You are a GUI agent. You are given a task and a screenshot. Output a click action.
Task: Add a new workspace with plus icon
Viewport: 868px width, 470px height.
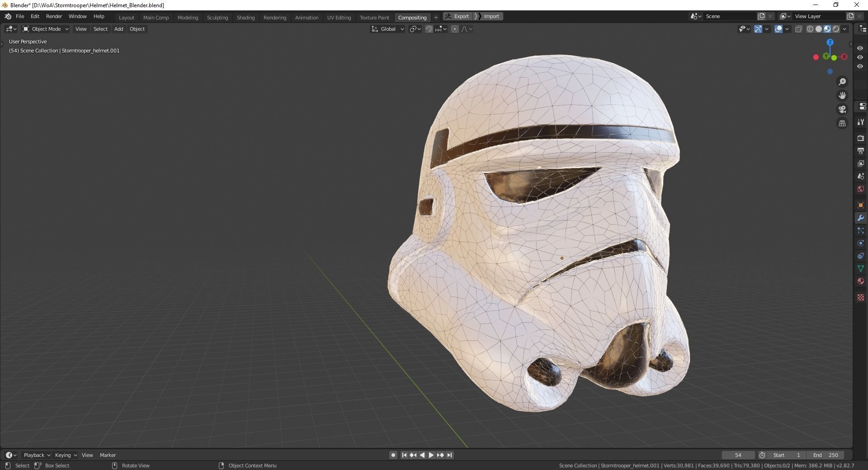click(436, 18)
